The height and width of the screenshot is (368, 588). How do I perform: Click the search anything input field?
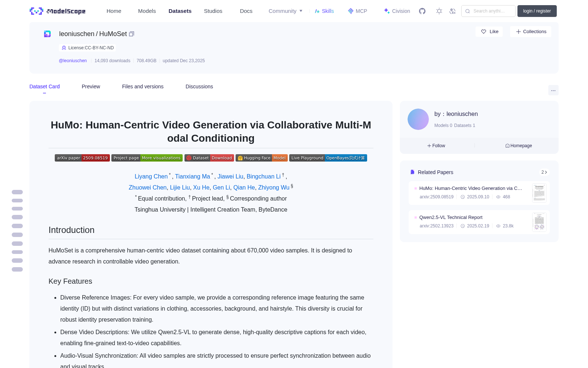[488, 11]
